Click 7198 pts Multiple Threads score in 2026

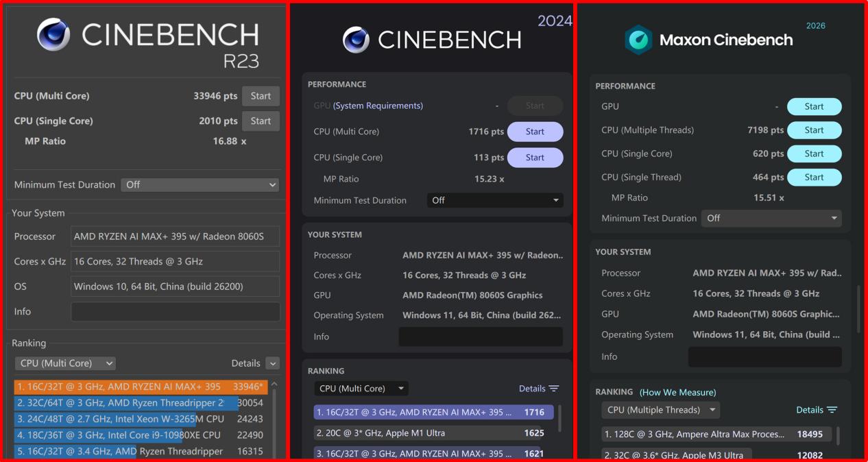click(x=766, y=130)
